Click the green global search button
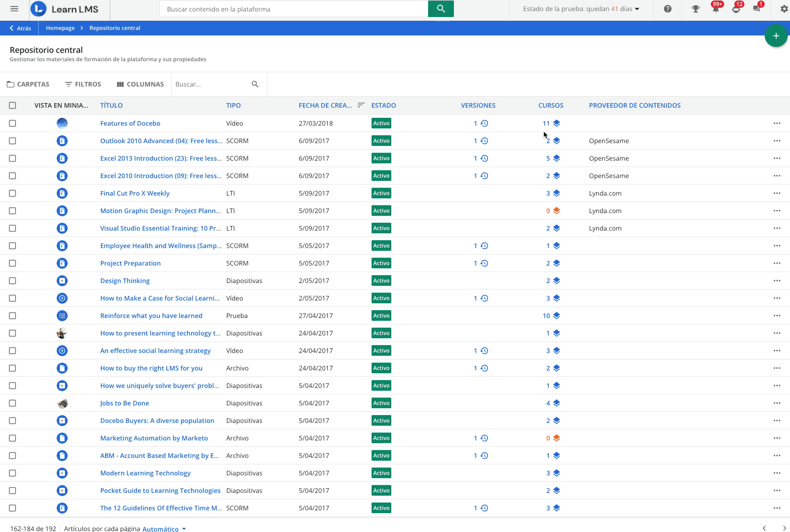This screenshot has width=790, height=532. coord(441,9)
